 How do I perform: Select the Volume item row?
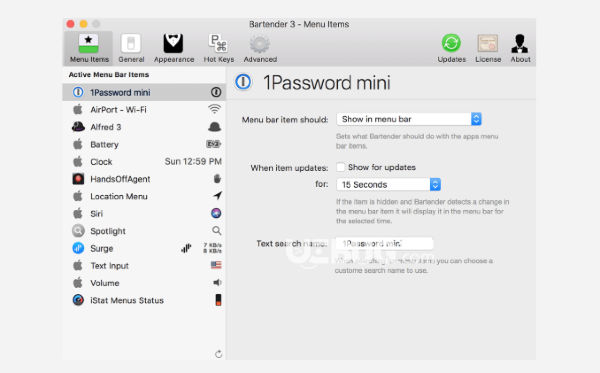tap(144, 283)
